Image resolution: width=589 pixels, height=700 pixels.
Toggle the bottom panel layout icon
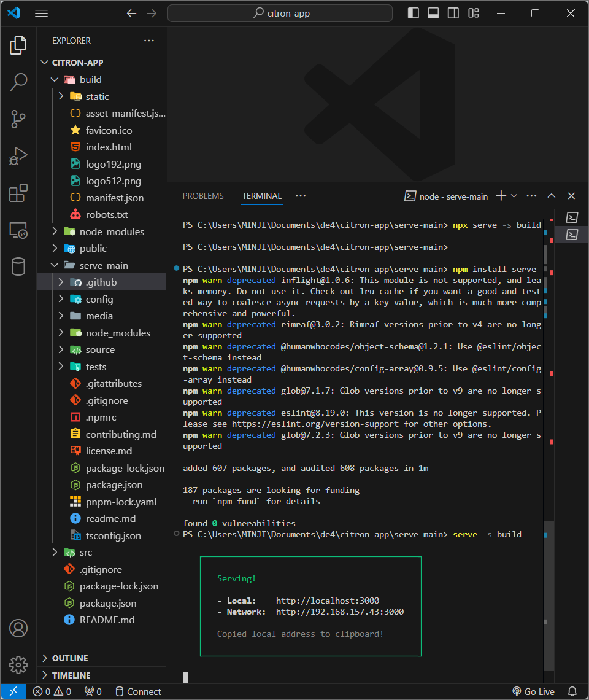coord(433,13)
